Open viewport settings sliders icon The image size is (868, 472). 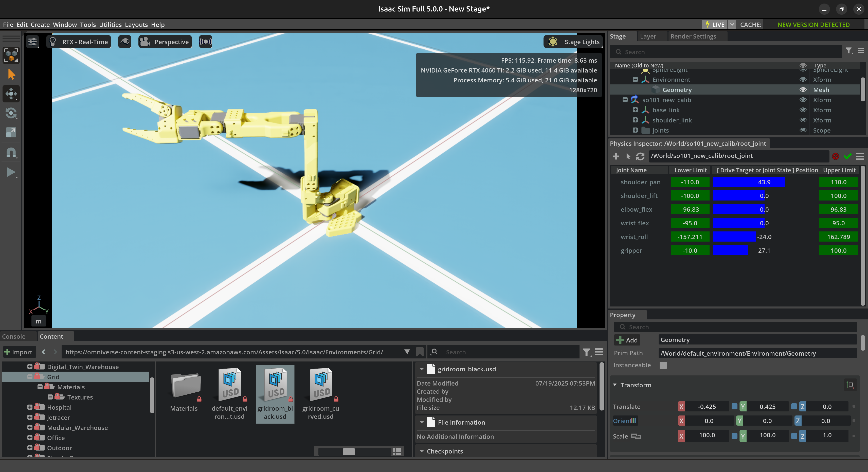(x=33, y=42)
